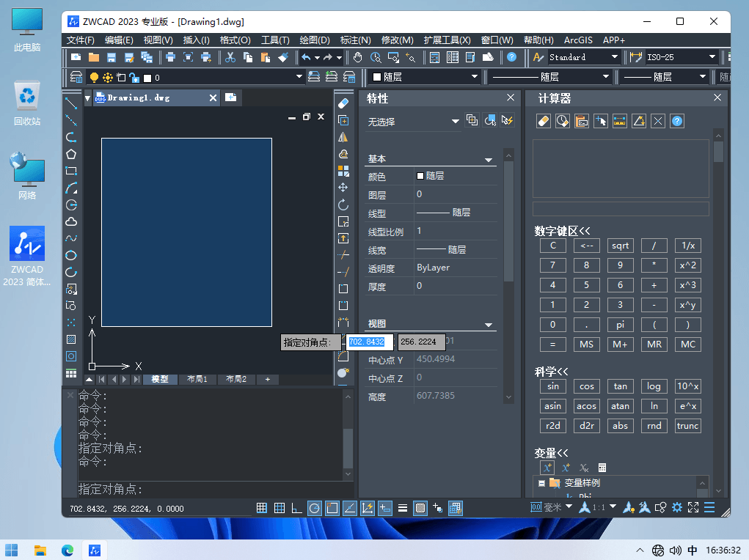
Task: Create a new drawing with the New icon
Action: tap(76, 57)
